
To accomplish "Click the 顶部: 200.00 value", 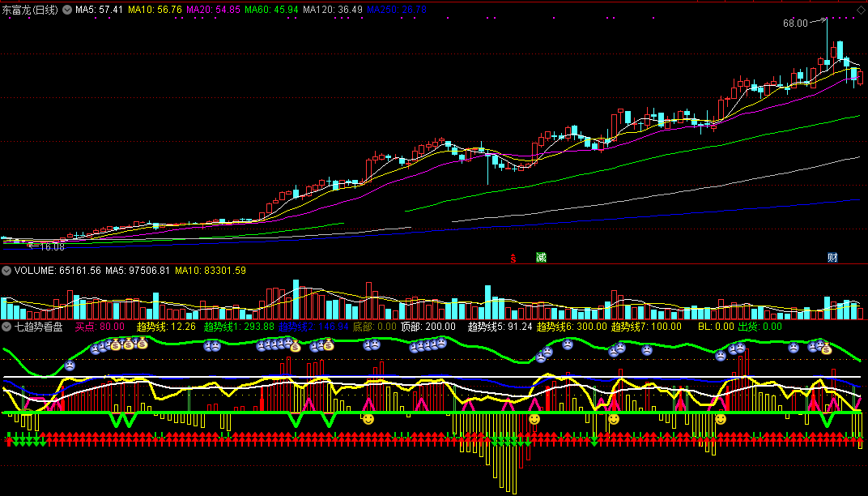I will tap(428, 327).
